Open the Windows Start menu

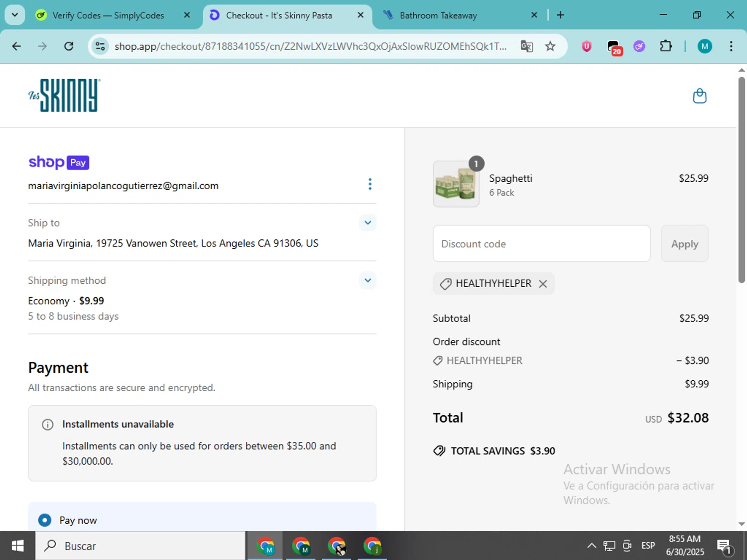(x=17, y=546)
